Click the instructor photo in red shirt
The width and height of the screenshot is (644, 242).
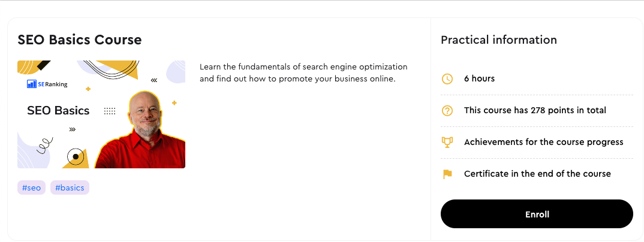tap(141, 130)
